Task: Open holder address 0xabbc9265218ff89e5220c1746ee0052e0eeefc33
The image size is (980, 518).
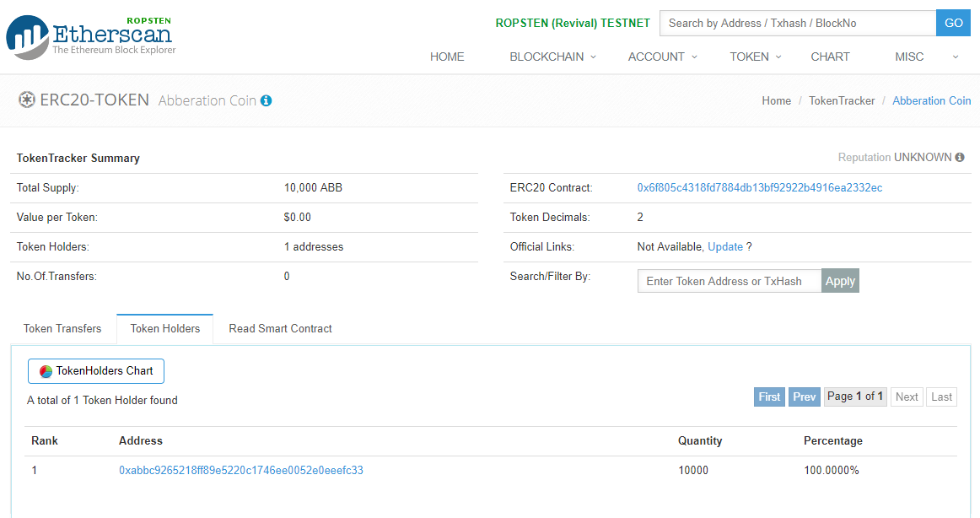Action: point(240,471)
